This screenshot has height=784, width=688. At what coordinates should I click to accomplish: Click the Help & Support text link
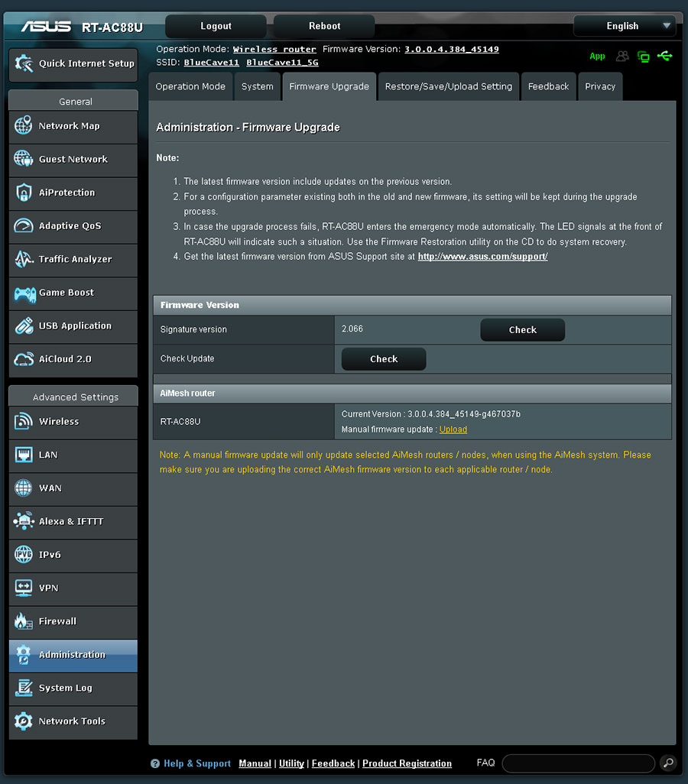click(197, 763)
